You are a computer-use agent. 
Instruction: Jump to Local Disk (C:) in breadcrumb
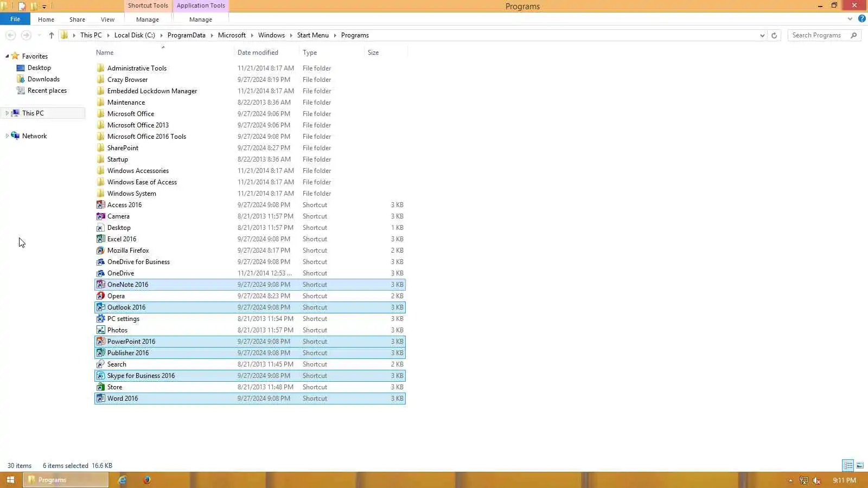click(135, 35)
